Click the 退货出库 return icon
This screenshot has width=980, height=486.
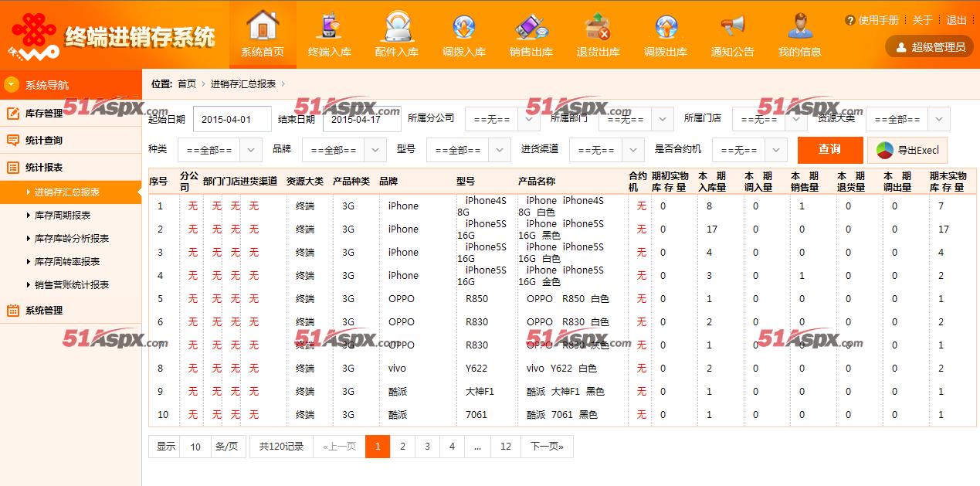pyautogui.click(x=599, y=25)
